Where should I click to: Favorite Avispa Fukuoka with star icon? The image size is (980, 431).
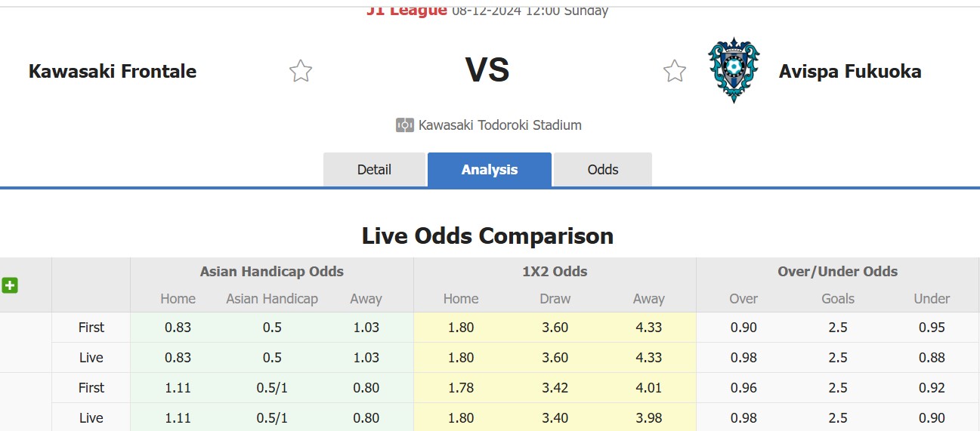coord(675,71)
